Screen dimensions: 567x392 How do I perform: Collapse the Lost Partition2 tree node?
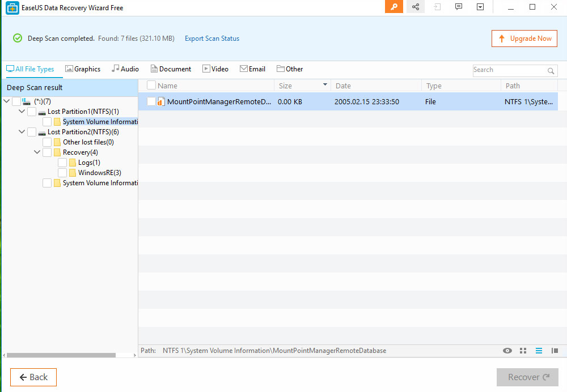[x=22, y=131]
